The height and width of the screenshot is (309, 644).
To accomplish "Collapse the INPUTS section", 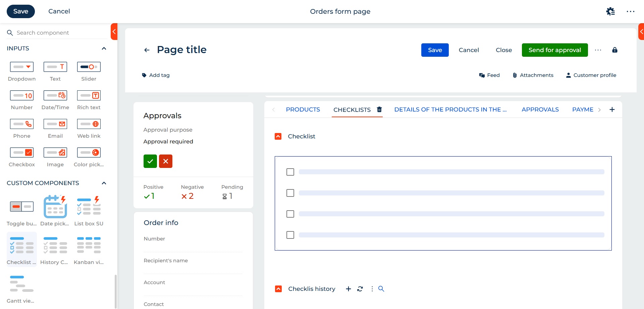I will pyautogui.click(x=104, y=48).
